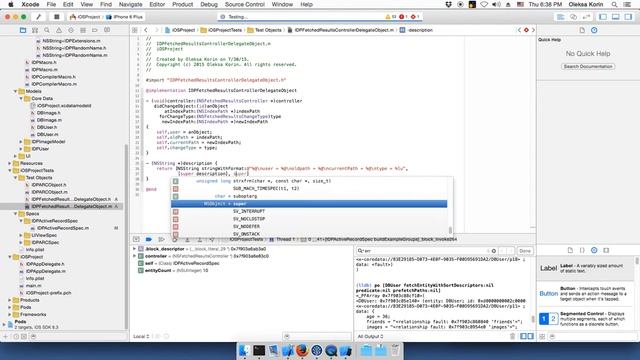The width and height of the screenshot is (640, 360).
Task: Open the Product menu
Action: pyautogui.click(x=182, y=4)
